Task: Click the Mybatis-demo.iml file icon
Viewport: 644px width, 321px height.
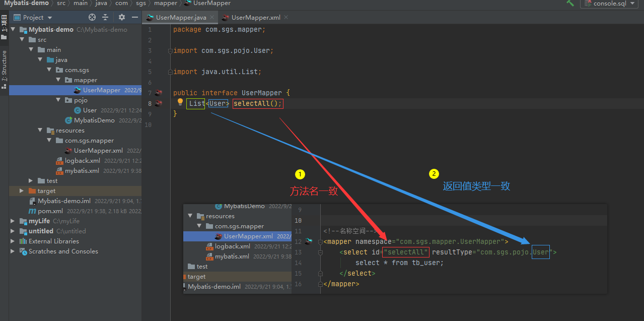Action: [x=32, y=201]
